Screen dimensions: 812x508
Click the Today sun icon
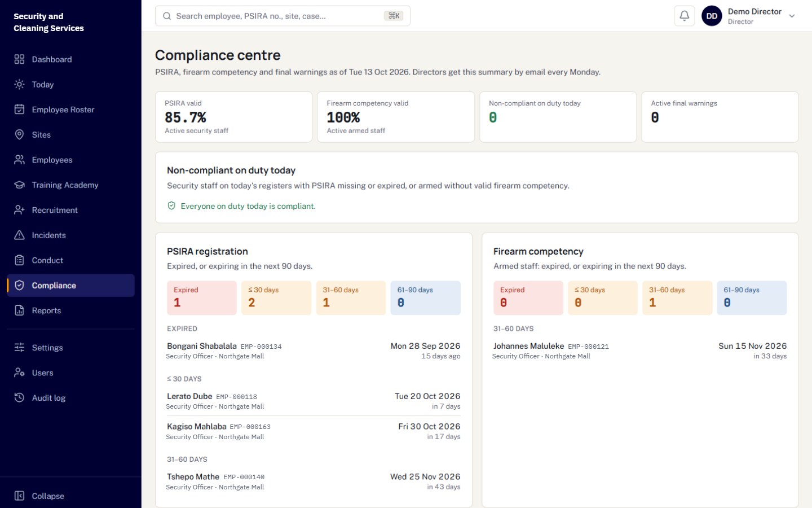coord(19,85)
